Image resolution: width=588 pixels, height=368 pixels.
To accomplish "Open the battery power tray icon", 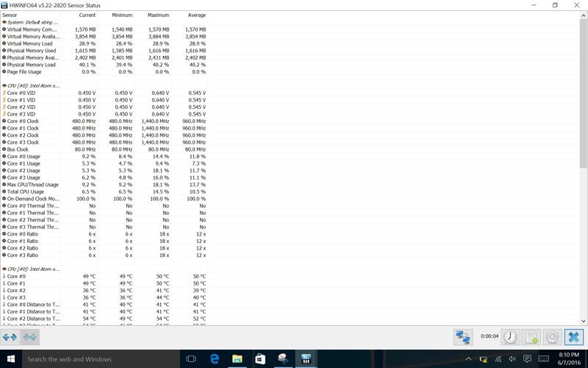I will coord(484,359).
